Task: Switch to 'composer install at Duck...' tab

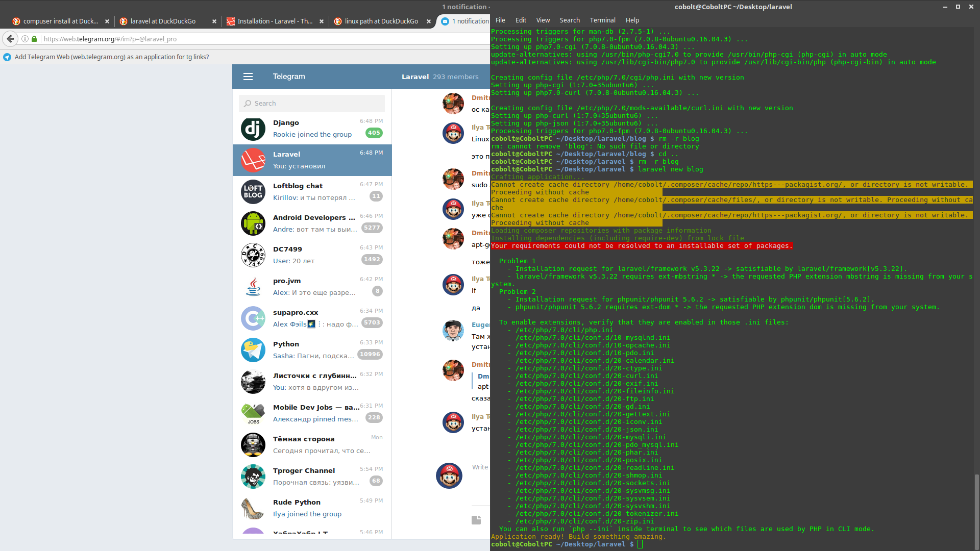Action: (60, 21)
